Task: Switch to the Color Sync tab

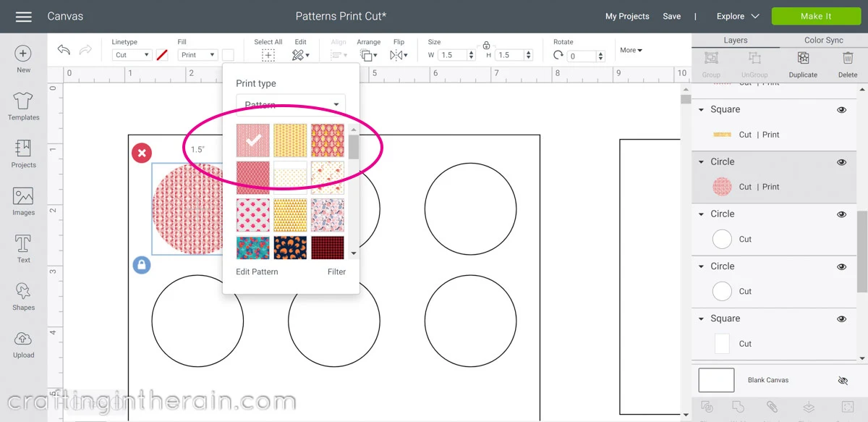Action: coord(824,41)
